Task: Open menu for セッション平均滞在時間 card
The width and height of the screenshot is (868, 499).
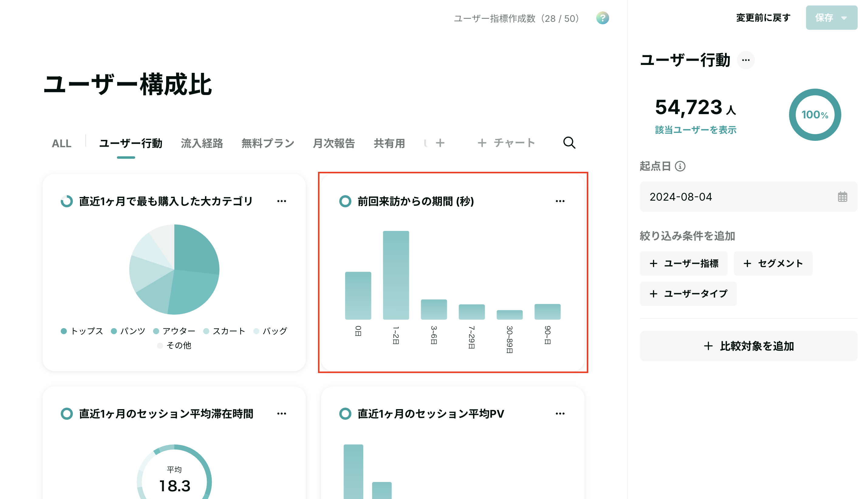Action: (x=282, y=414)
